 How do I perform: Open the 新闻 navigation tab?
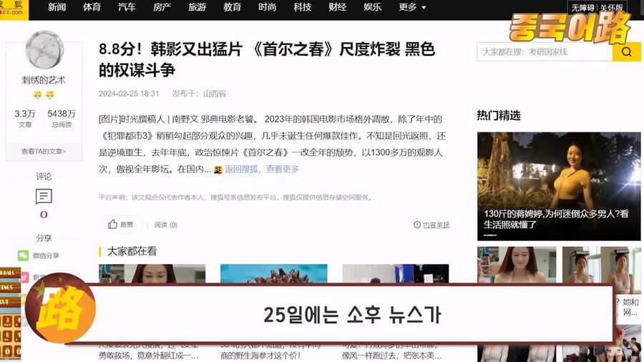tap(57, 7)
